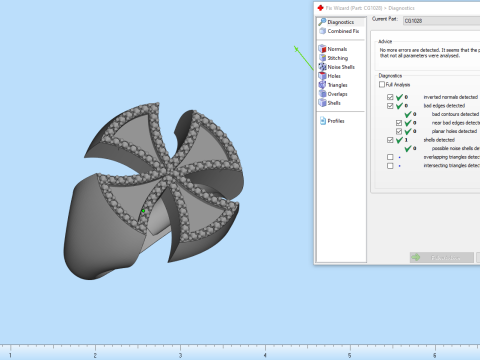
Task: Enable overlapping triangles detection checkbox
Action: pyautogui.click(x=390, y=157)
